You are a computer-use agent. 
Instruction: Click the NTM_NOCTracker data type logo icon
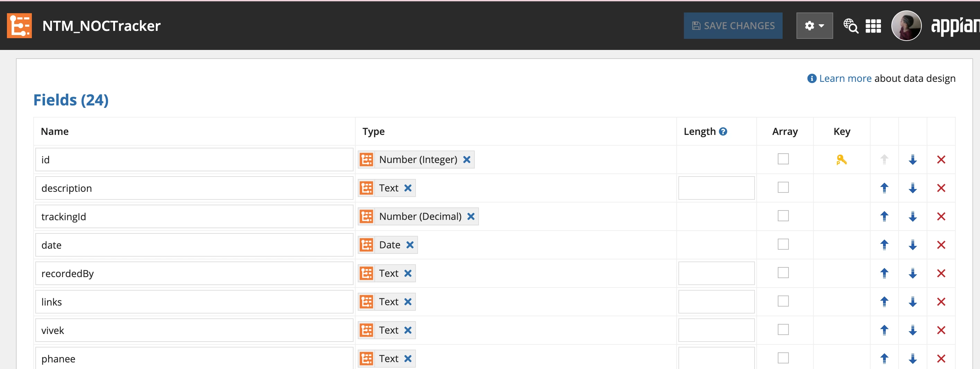pyautogui.click(x=19, y=26)
